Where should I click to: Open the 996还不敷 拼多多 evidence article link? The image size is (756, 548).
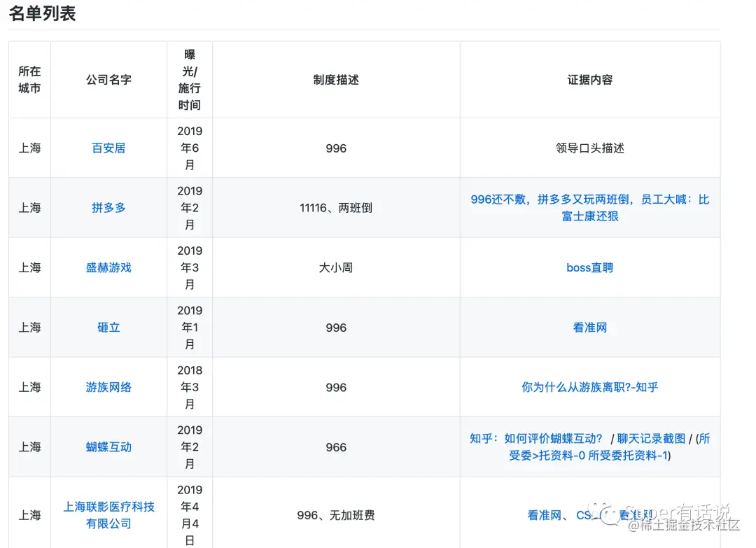click(589, 208)
